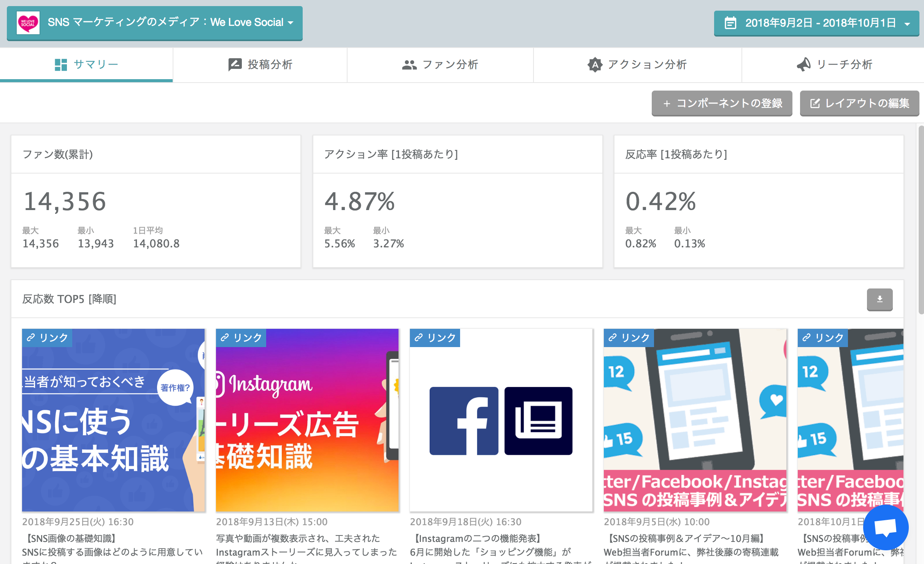
Task: Click the アクション分析 badge icon
Action: pos(595,65)
